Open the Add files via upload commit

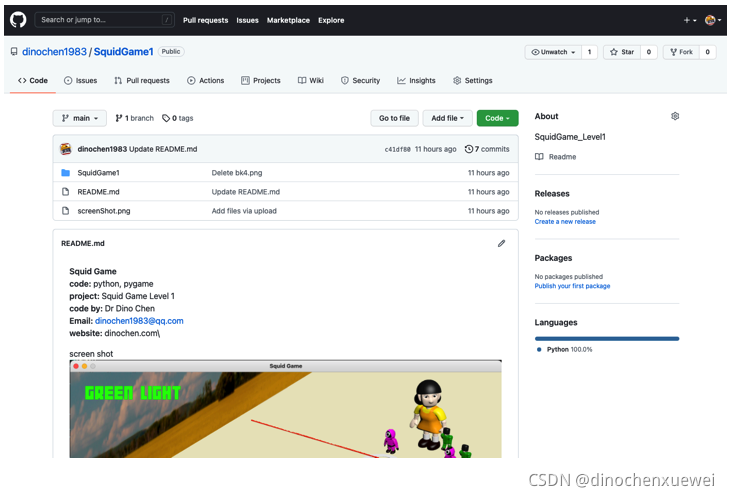tap(244, 211)
